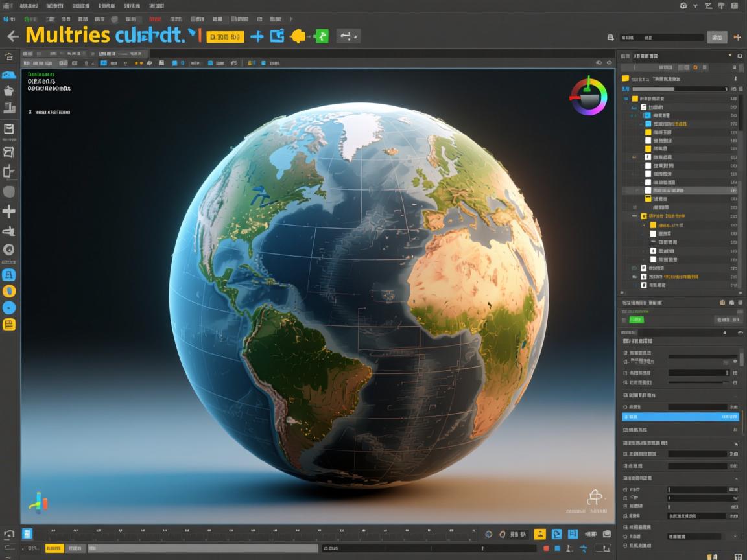The width and height of the screenshot is (747, 560).
Task: Open the dropdown arrow in the outliner panel header
Action: click(730, 56)
